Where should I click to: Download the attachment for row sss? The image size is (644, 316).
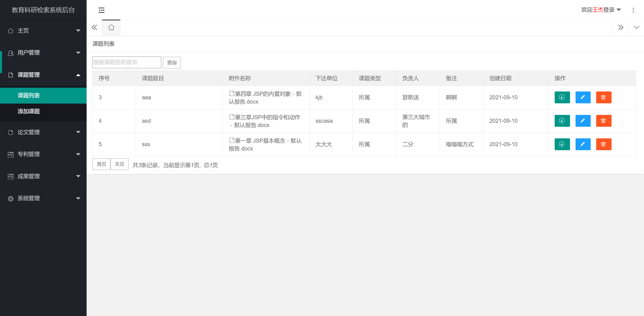point(562,144)
